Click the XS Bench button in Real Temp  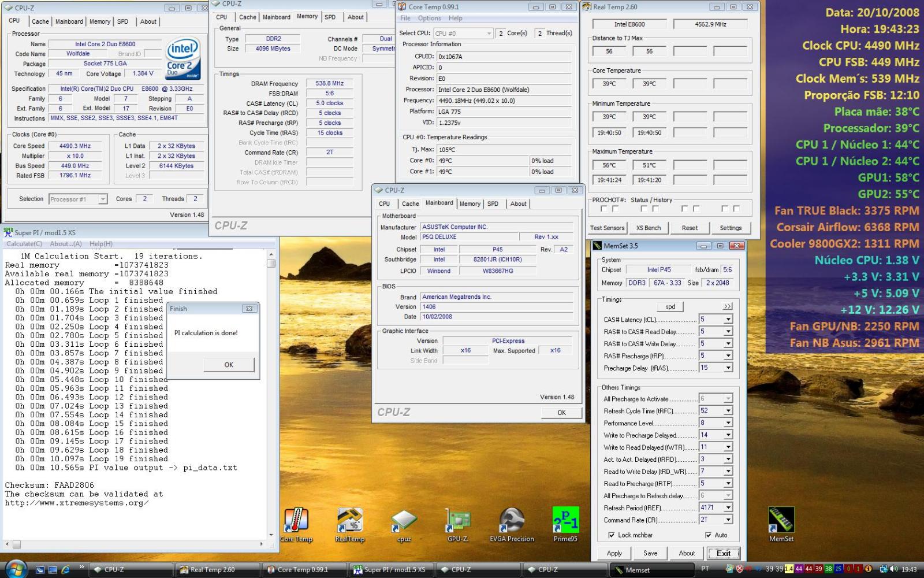648,228
